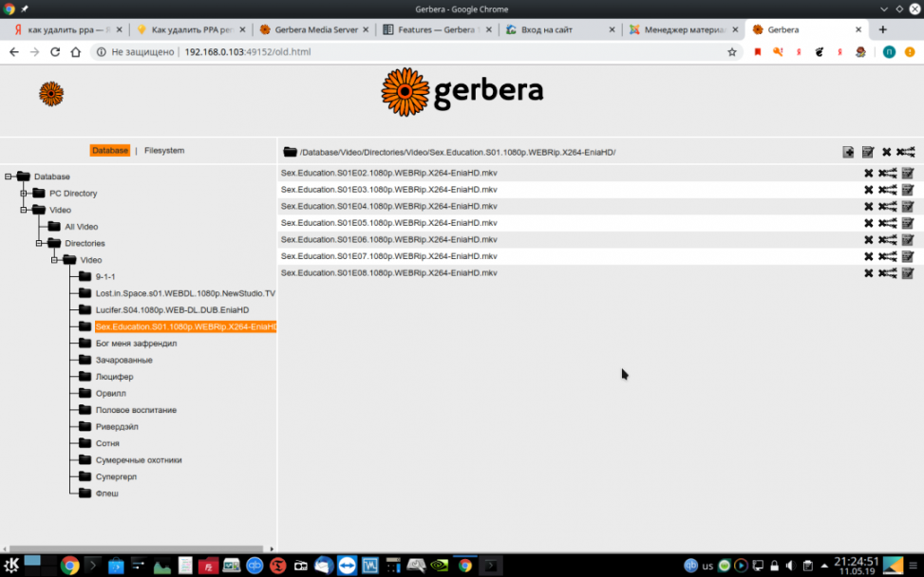Screen dimensions: 924x577
Task: Switch to Database view
Action: tap(109, 151)
